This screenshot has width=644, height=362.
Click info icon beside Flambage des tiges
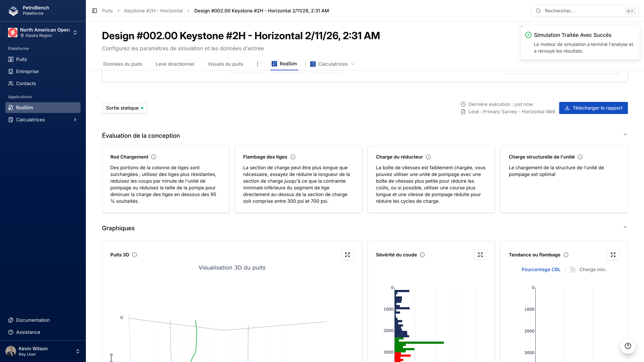tap(293, 157)
